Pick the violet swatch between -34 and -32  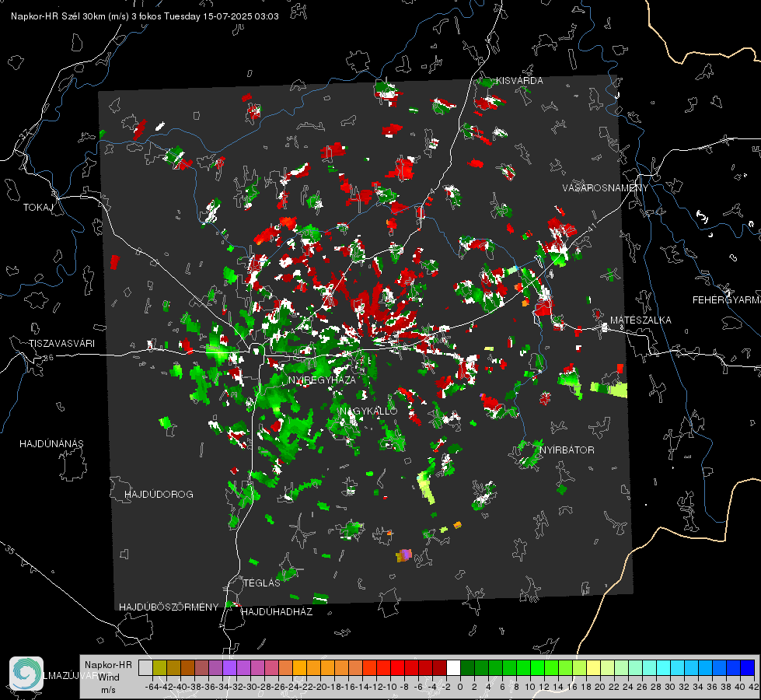(x=229, y=668)
